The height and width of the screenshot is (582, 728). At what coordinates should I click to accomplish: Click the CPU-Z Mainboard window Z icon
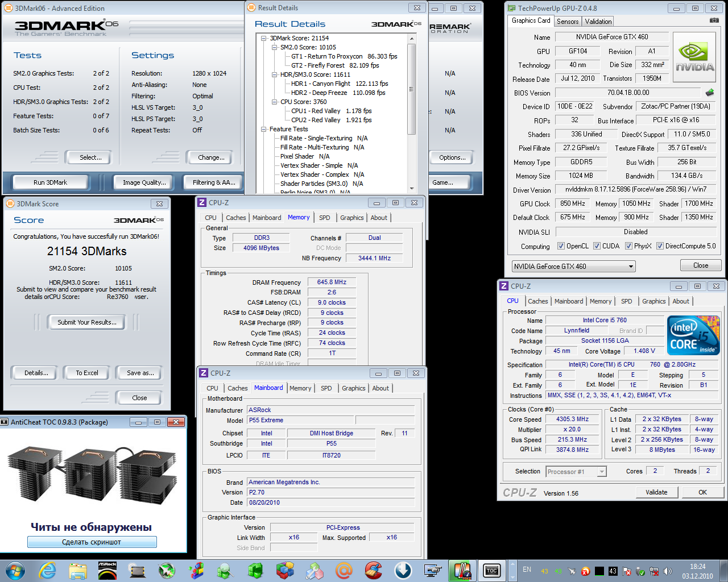pyautogui.click(x=203, y=373)
